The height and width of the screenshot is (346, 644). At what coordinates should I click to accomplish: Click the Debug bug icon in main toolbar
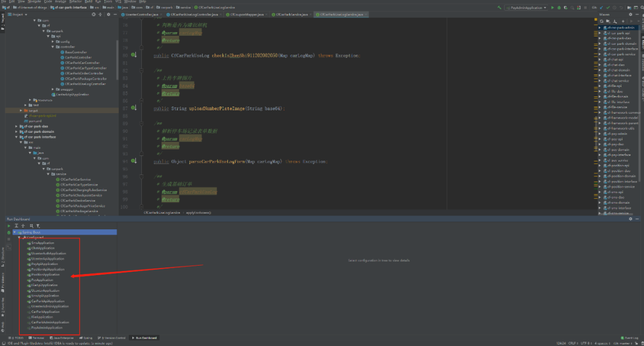click(559, 8)
